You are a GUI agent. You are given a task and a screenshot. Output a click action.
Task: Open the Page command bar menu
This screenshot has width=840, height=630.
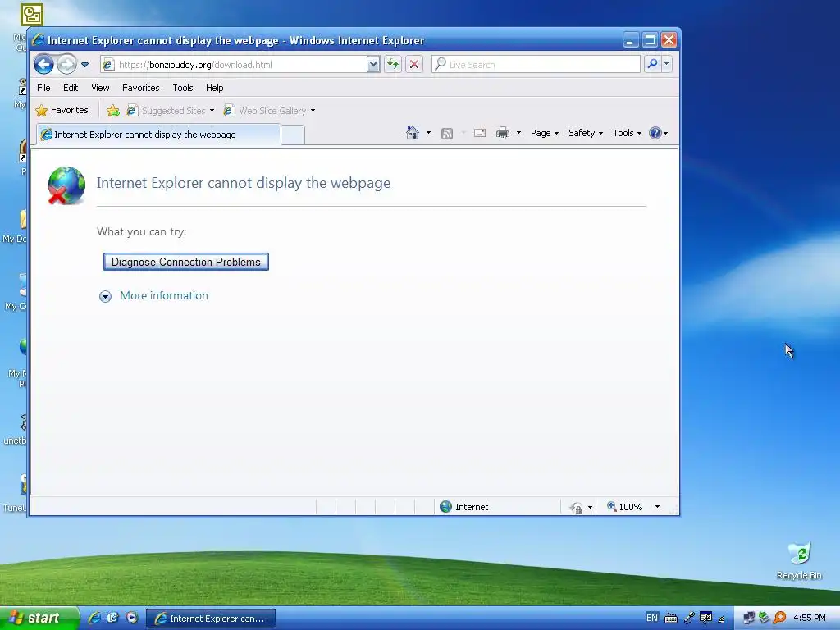545,133
